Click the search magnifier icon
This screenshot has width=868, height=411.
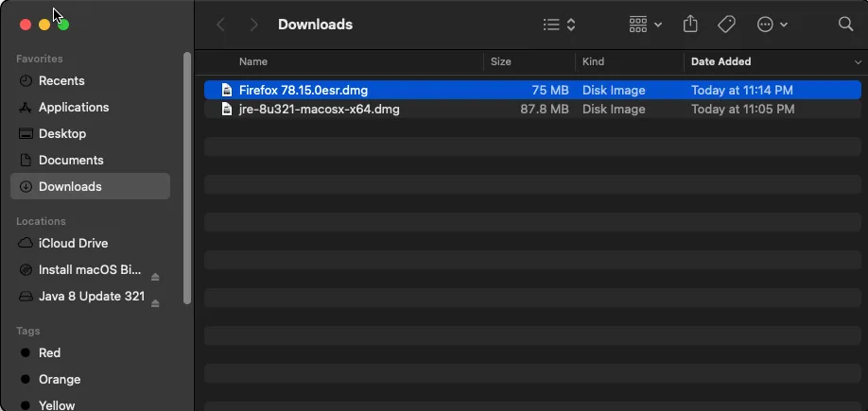click(x=845, y=24)
